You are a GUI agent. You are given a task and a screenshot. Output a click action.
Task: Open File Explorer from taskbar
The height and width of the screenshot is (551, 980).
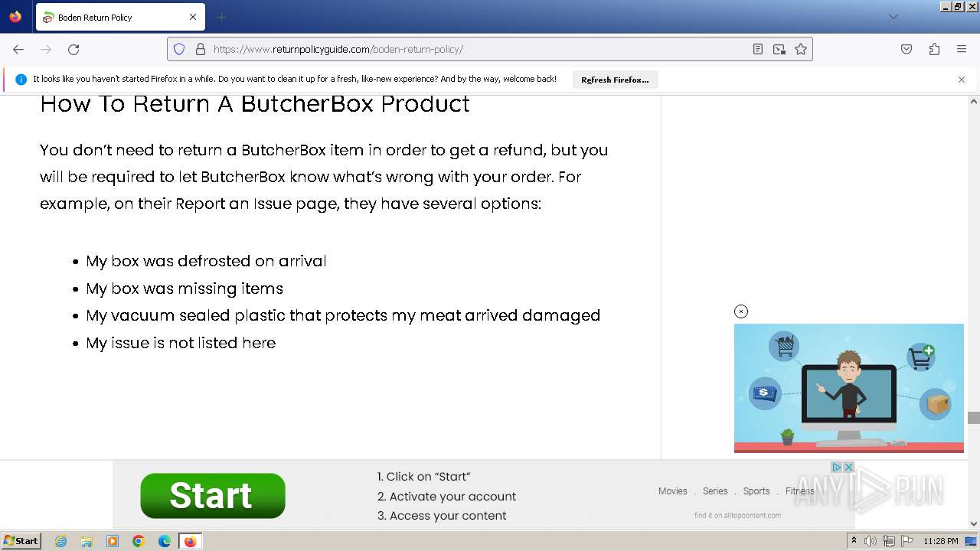click(87, 541)
